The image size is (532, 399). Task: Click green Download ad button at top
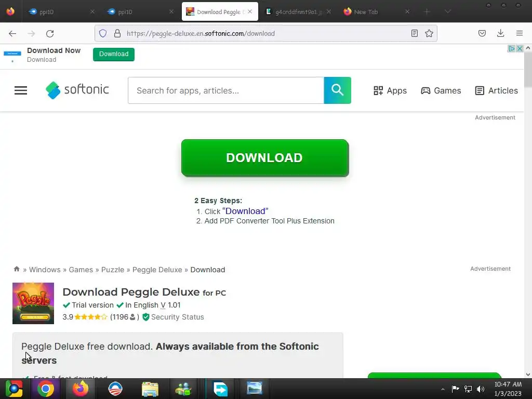pyautogui.click(x=114, y=54)
